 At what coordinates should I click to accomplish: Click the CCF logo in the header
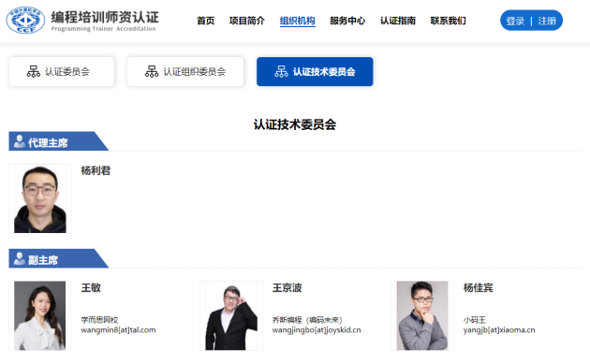[25, 20]
